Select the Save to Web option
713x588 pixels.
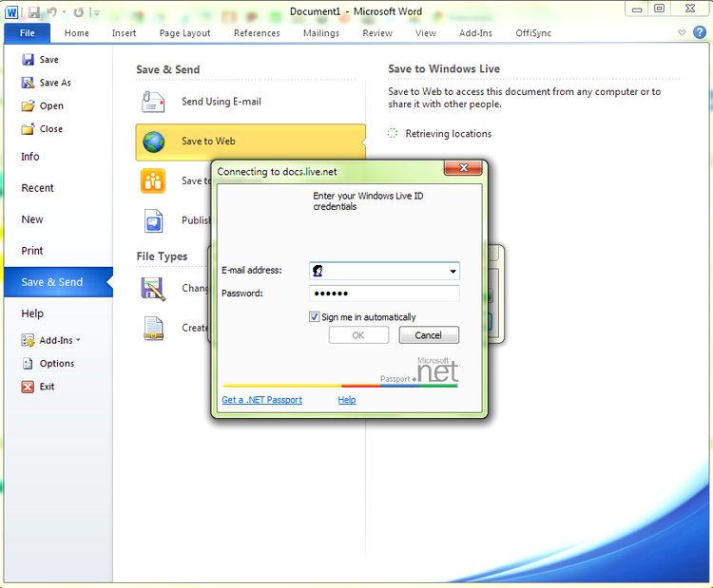(x=250, y=142)
